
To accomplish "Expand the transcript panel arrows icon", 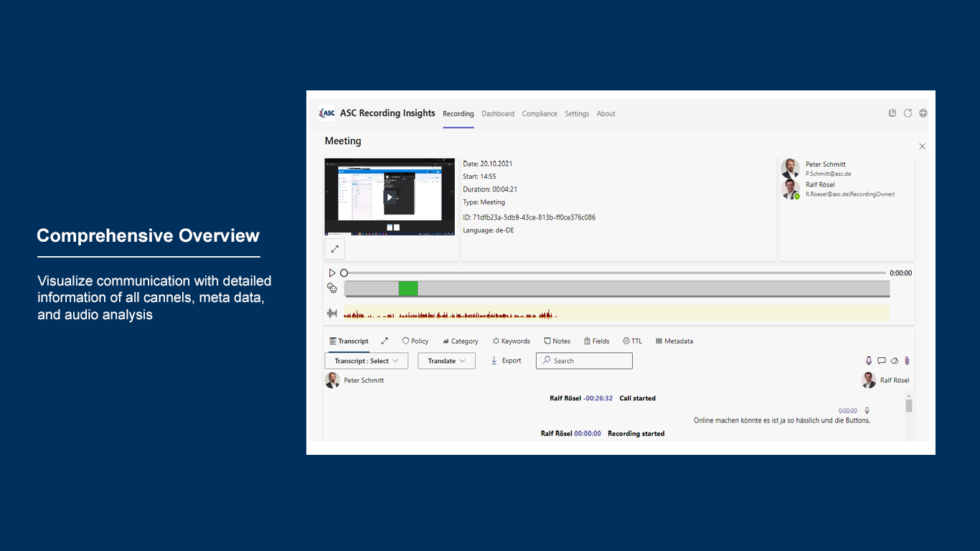I will click(x=385, y=341).
